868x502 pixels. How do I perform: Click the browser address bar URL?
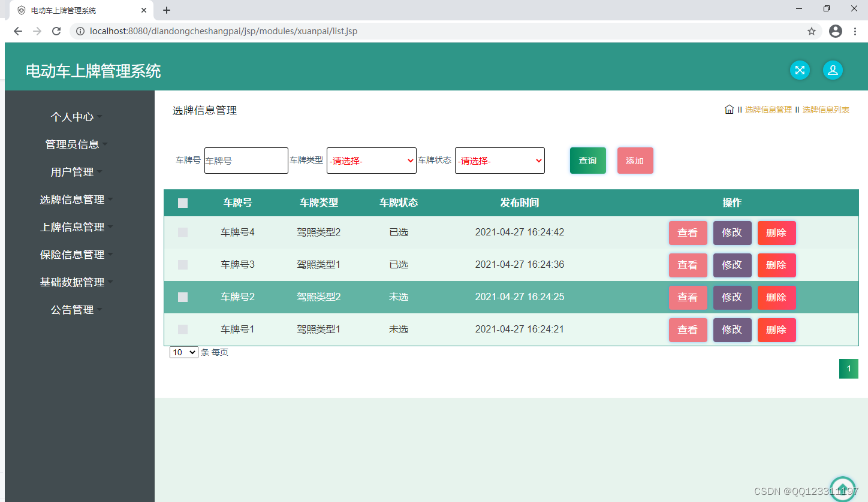coord(224,31)
